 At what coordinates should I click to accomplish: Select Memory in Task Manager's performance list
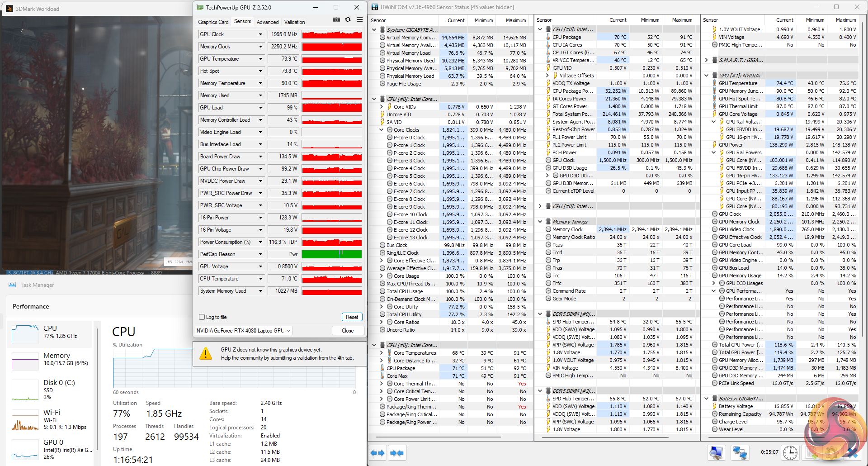pyautogui.click(x=50, y=360)
